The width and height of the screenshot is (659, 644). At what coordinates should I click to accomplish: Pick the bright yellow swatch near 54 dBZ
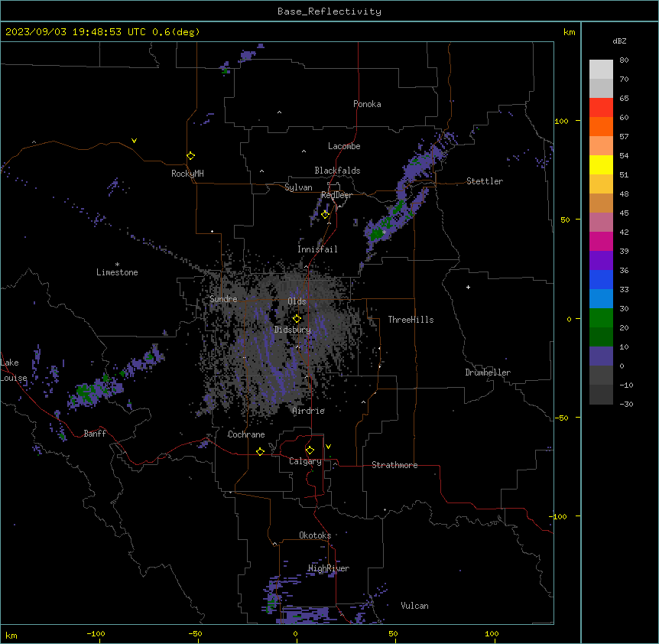[x=601, y=164]
